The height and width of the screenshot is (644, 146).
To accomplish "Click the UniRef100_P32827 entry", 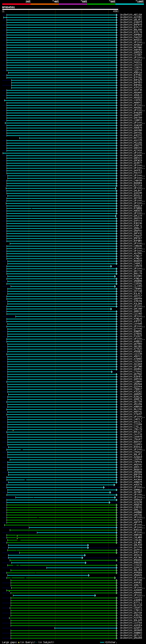I will [x=131, y=336].
